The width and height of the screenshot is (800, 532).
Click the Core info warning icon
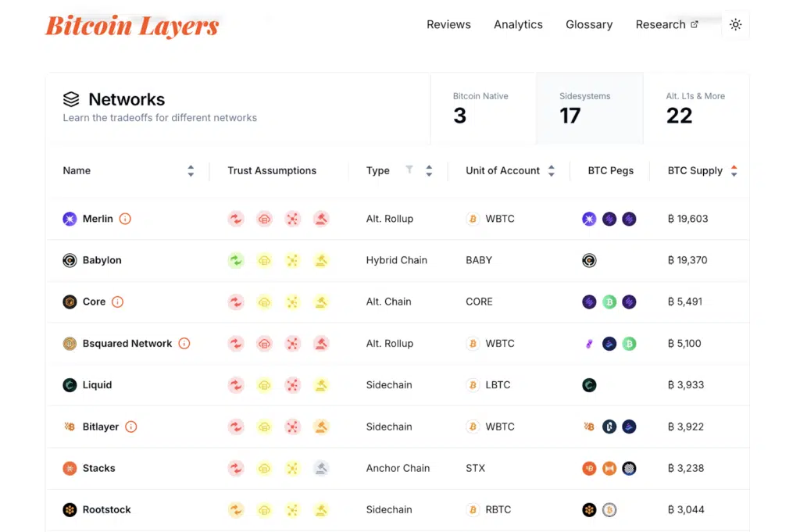click(x=117, y=302)
